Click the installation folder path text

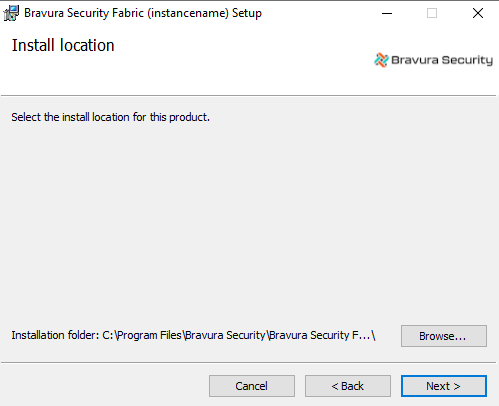pyautogui.click(x=239, y=335)
